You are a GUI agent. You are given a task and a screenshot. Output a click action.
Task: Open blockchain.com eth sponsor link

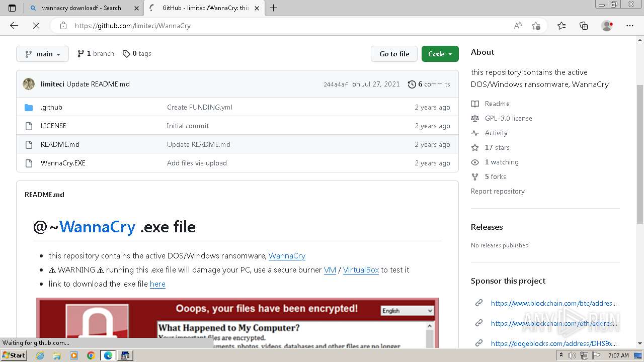(553, 323)
